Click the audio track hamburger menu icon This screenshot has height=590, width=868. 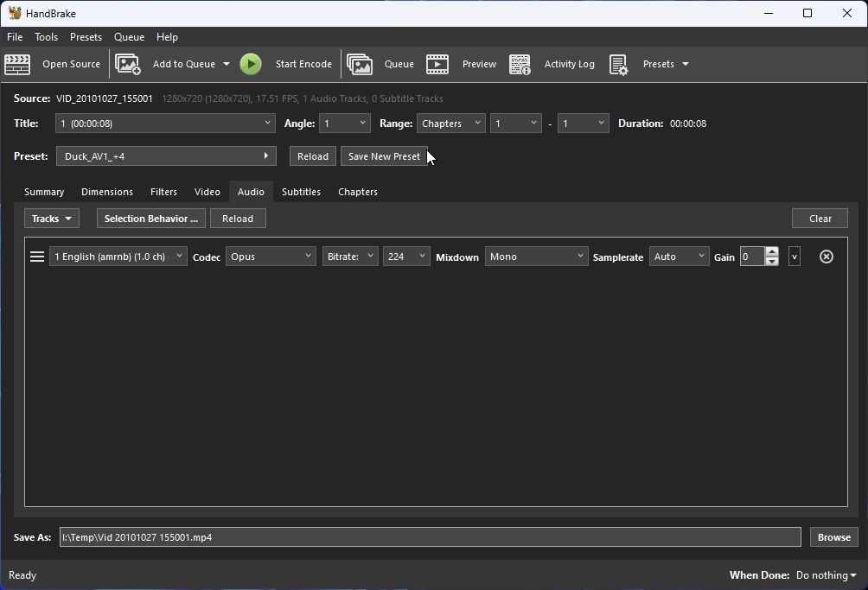(x=35, y=256)
